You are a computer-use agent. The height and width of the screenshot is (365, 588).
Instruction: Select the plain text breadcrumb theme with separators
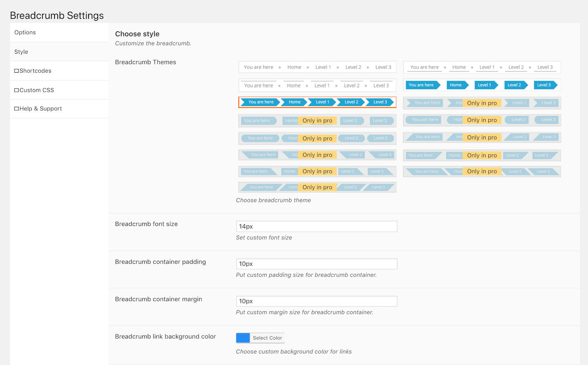(318, 67)
